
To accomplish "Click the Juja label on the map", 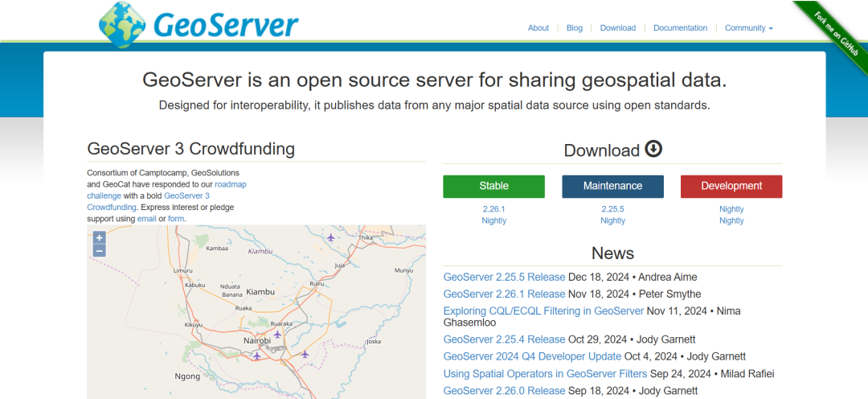I will [x=339, y=265].
